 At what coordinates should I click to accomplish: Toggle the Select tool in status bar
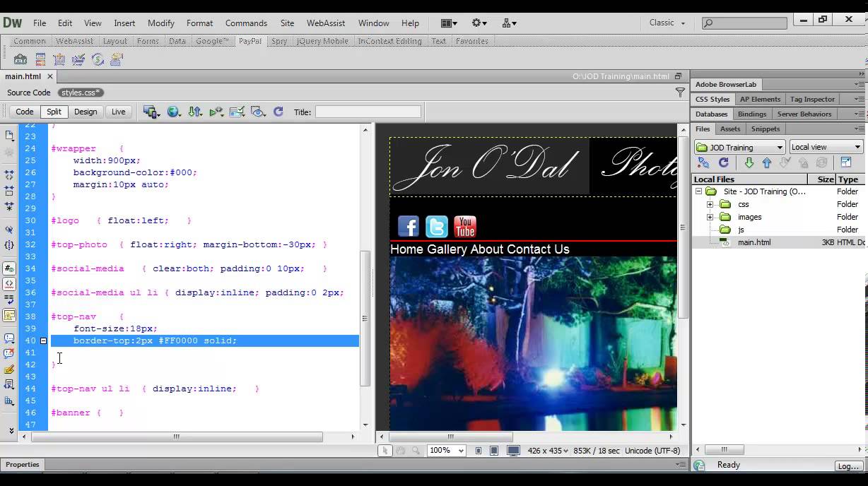click(385, 451)
